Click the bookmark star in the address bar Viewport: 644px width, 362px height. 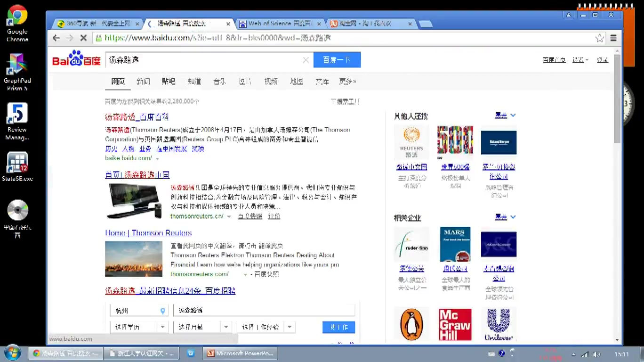click(x=599, y=38)
